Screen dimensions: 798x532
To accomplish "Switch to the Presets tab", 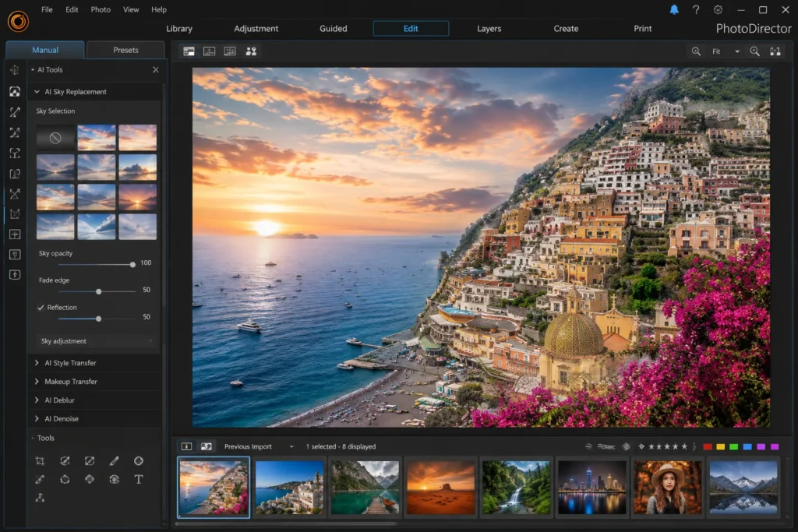I will point(125,50).
